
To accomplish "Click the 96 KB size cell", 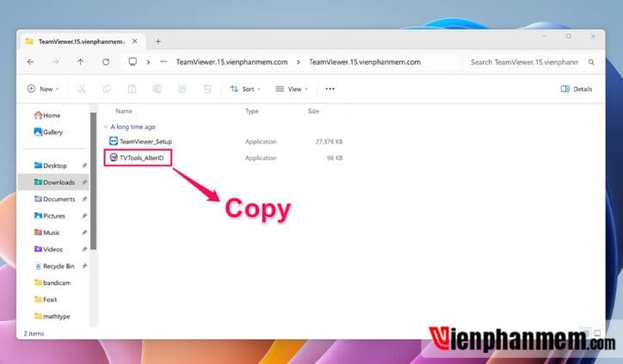I will point(335,157).
